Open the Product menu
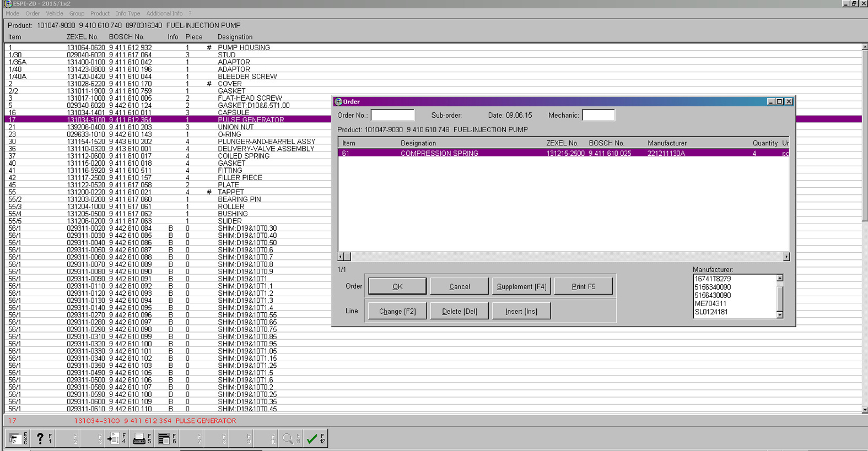 coord(100,13)
